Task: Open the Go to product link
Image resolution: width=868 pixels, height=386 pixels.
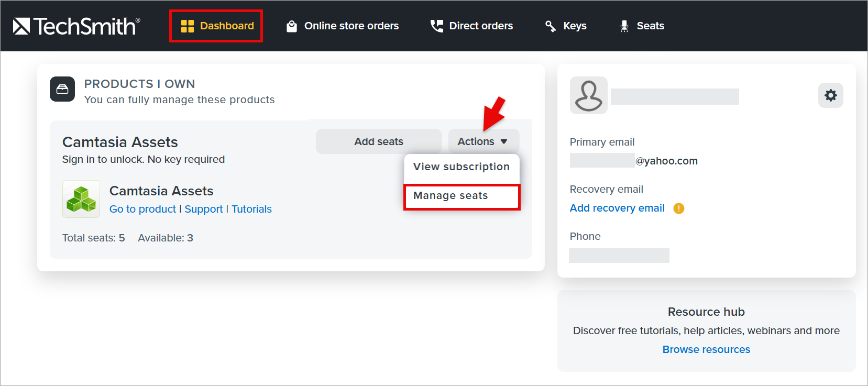Action: coord(142,209)
